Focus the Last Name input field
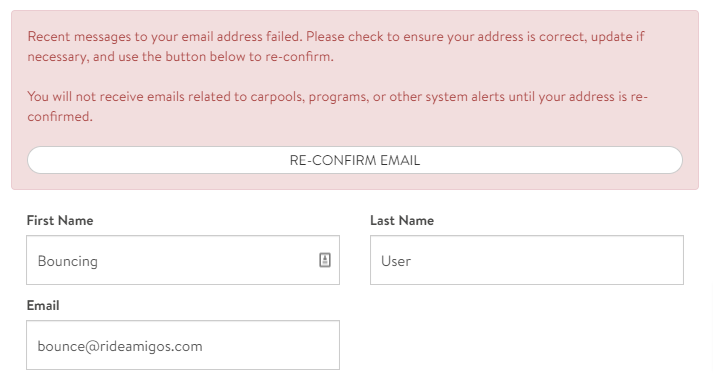This screenshot has width=713, height=390. [527, 260]
